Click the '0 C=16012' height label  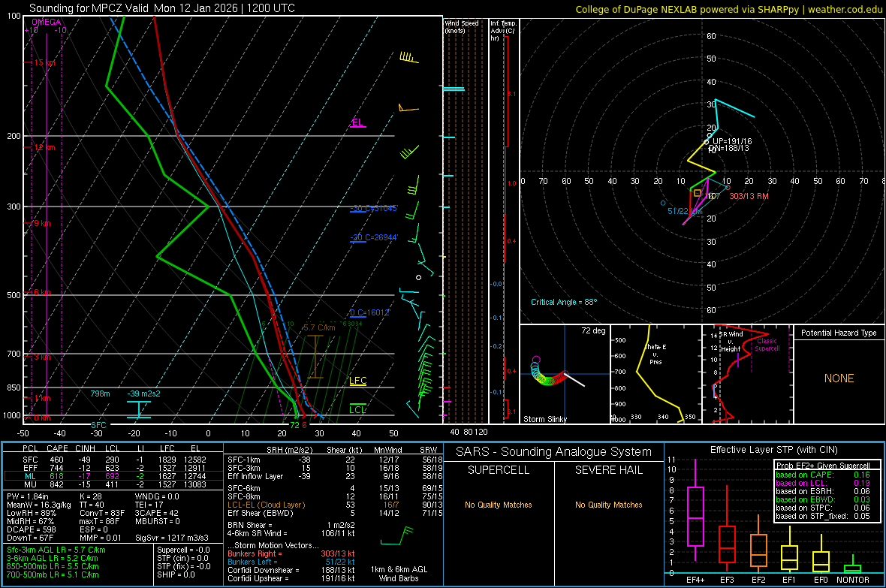pos(369,312)
